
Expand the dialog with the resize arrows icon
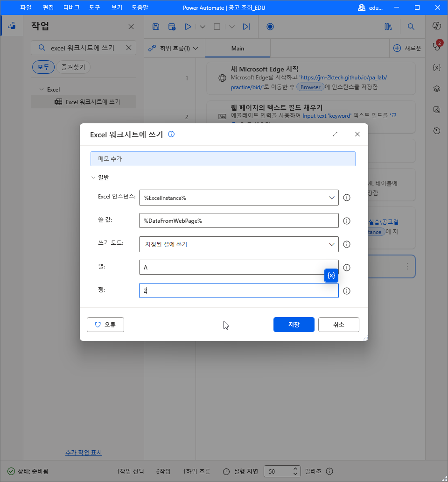point(335,134)
